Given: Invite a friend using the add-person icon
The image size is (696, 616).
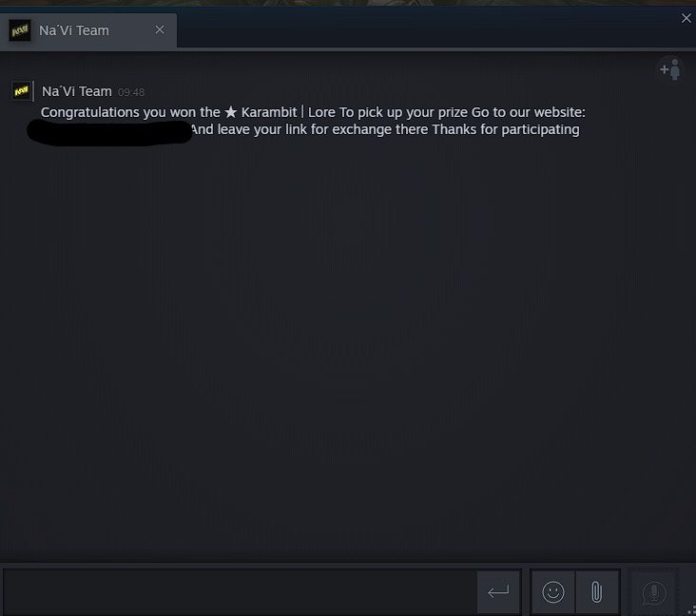Looking at the screenshot, I should pyautogui.click(x=670, y=69).
